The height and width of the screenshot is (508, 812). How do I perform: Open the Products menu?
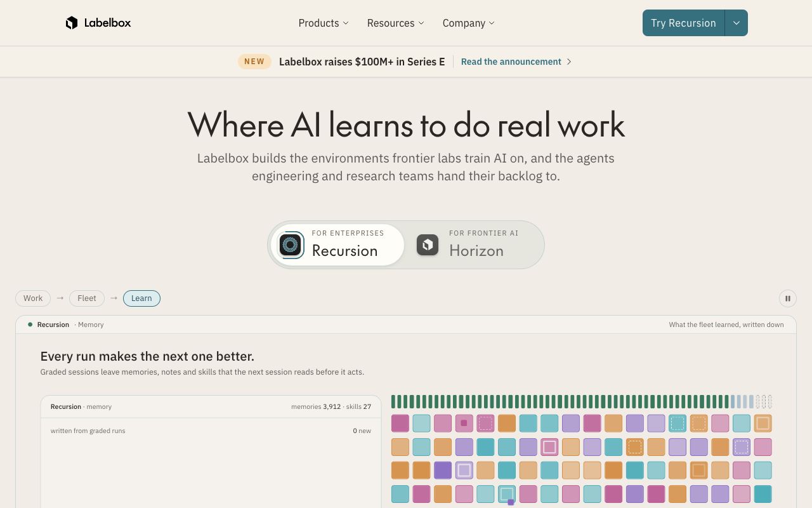click(x=324, y=23)
